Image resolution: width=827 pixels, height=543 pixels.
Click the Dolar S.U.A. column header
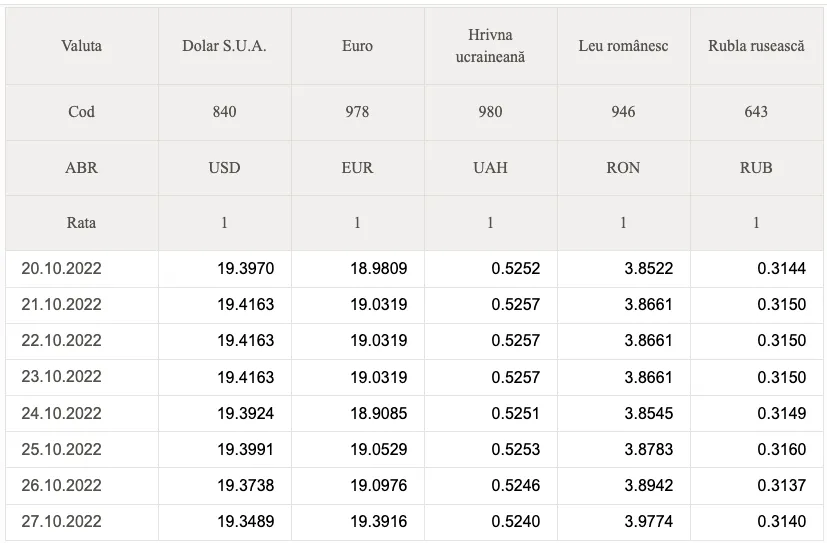click(225, 46)
